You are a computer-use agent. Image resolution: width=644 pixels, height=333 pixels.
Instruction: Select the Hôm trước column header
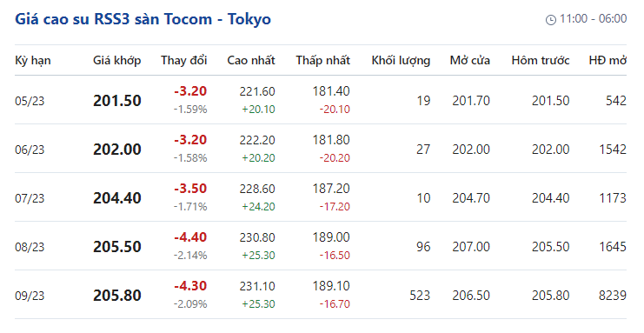pos(541,61)
